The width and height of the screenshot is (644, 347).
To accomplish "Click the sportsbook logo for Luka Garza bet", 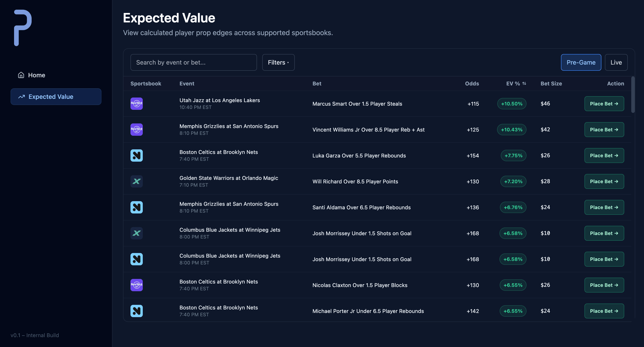I will pos(136,155).
